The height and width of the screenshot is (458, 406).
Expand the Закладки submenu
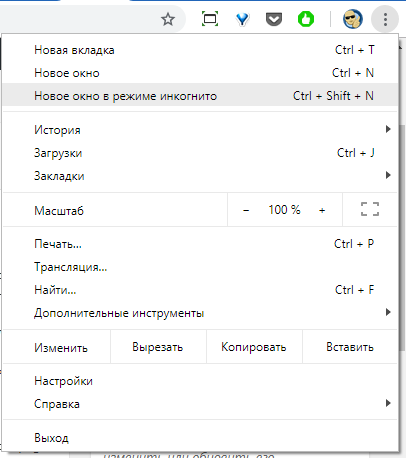(200, 176)
